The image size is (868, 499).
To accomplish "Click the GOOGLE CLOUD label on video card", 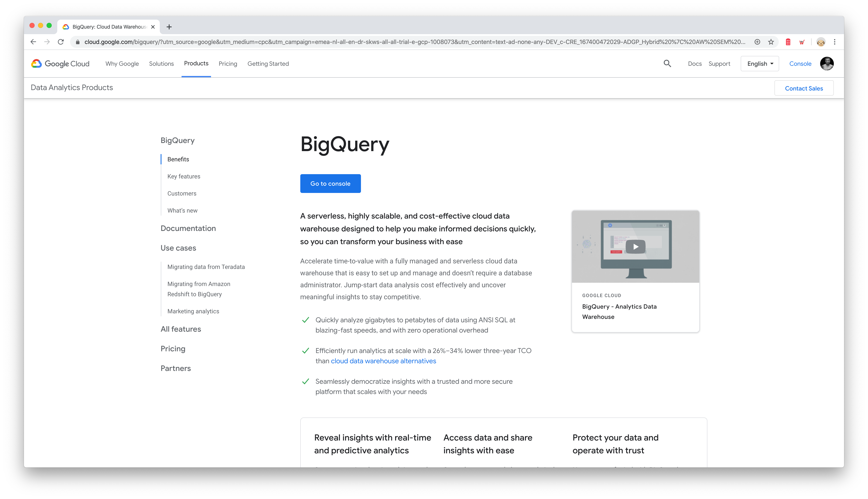I will 601,295.
